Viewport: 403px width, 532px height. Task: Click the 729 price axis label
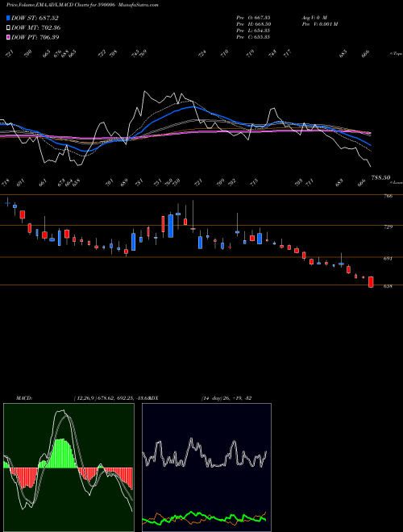388,227
